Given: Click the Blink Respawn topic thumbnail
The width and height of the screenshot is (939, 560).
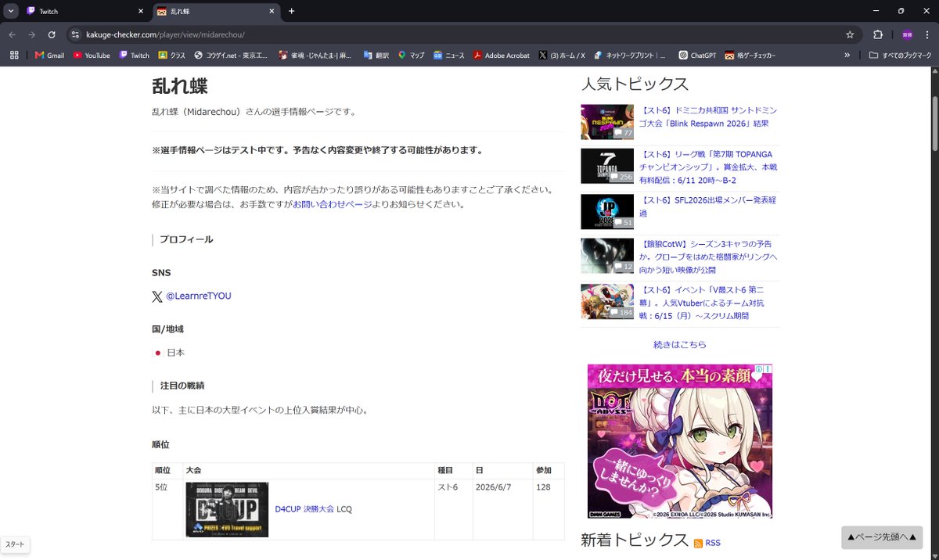Looking at the screenshot, I should pyautogui.click(x=607, y=122).
